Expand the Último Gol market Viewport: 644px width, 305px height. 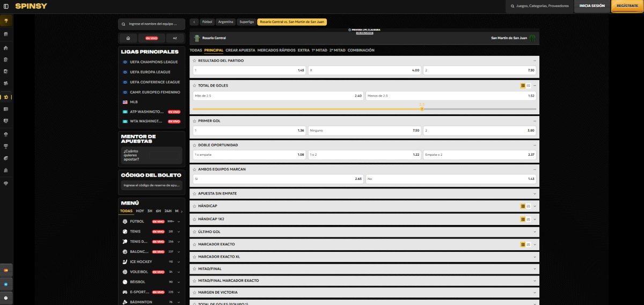(x=535, y=232)
